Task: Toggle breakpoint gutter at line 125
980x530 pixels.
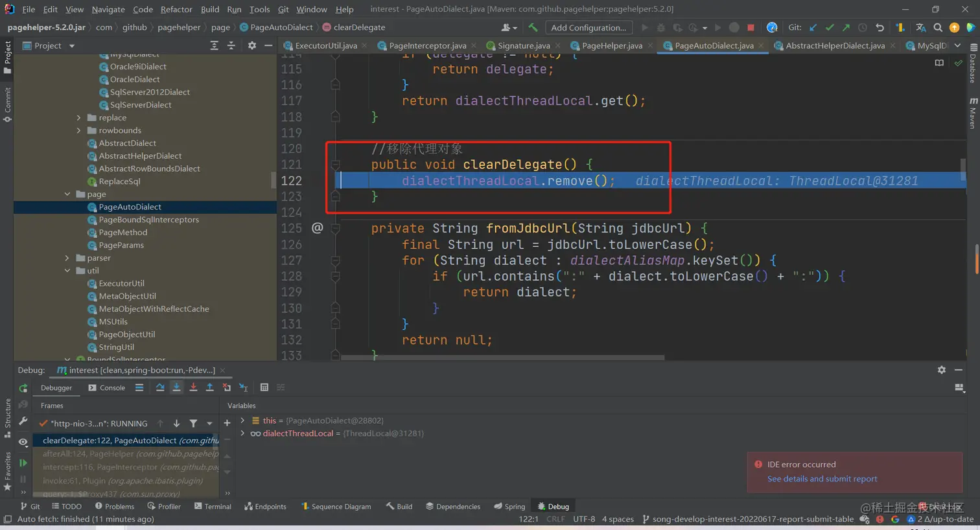Action: (x=317, y=228)
